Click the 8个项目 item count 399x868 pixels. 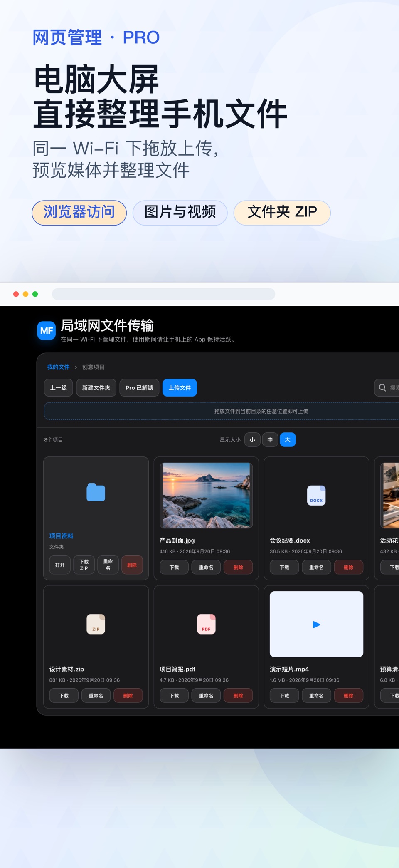click(54, 440)
